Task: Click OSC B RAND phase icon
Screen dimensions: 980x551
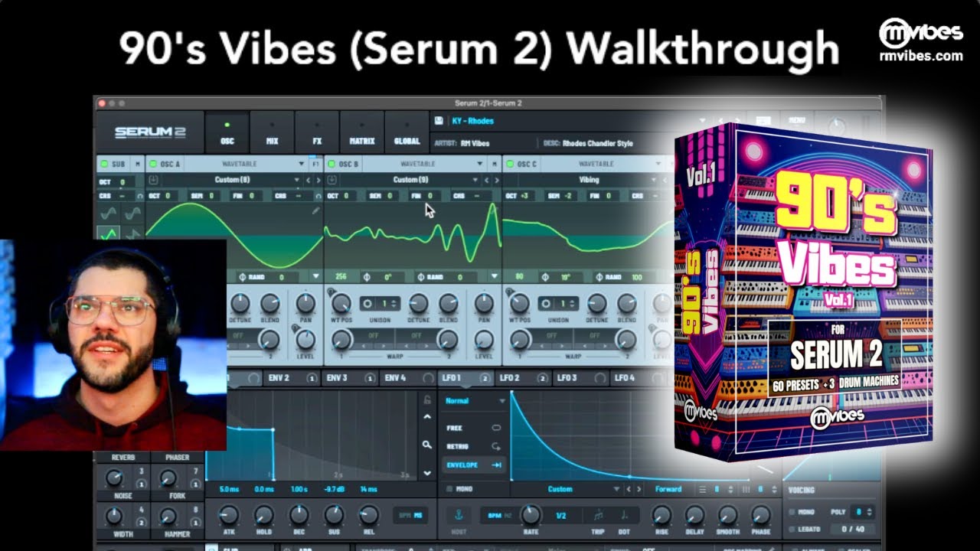Action: [x=420, y=276]
